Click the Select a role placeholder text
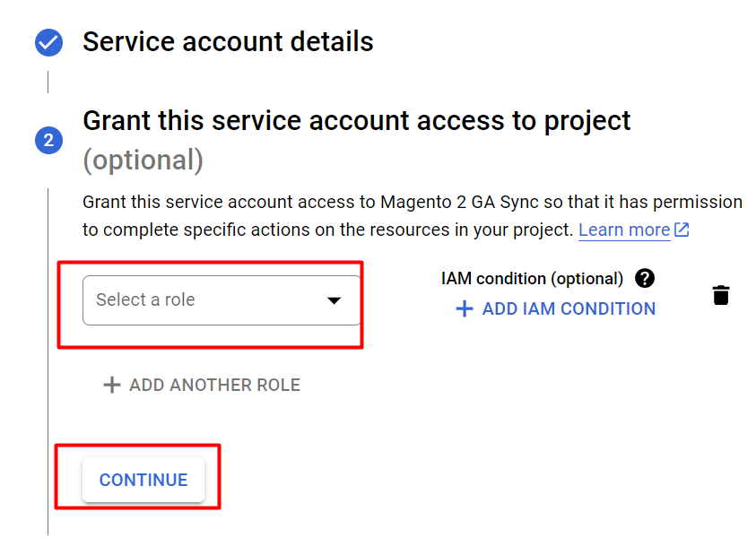This screenshot has height=538, width=756. click(145, 300)
